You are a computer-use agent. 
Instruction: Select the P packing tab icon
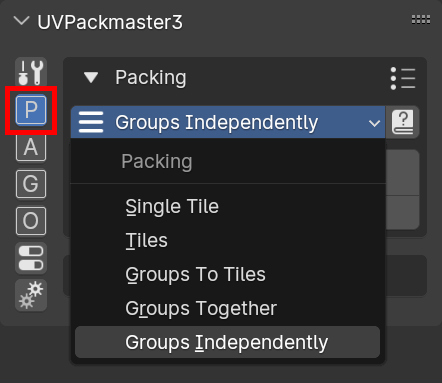pyautogui.click(x=31, y=110)
